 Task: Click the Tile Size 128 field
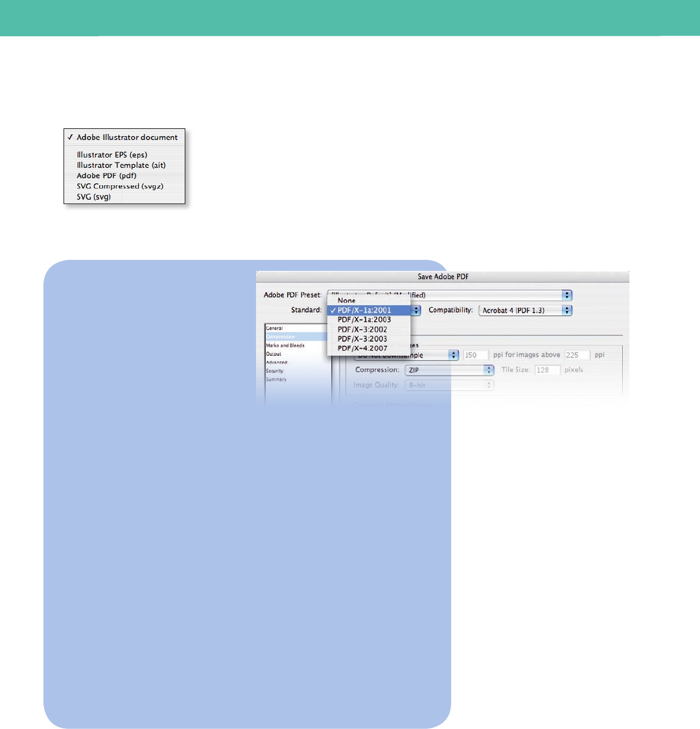point(547,370)
